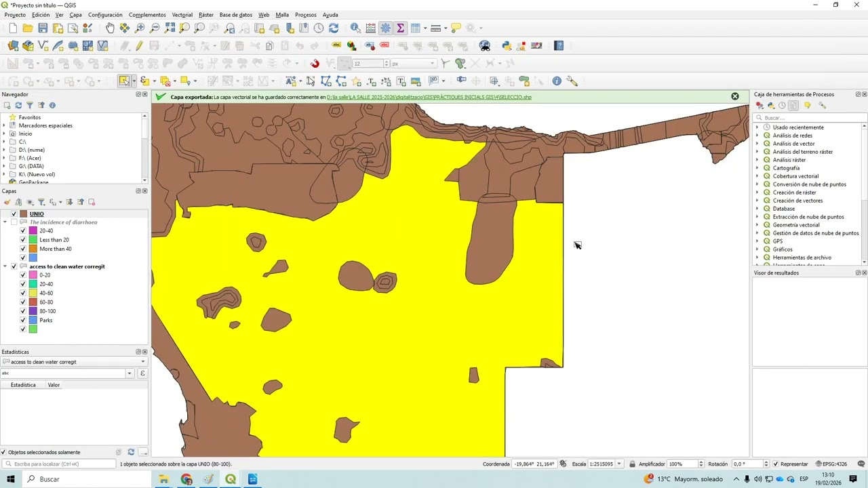Open a project with the folder icon
The width and height of the screenshot is (868, 488).
[28, 28]
